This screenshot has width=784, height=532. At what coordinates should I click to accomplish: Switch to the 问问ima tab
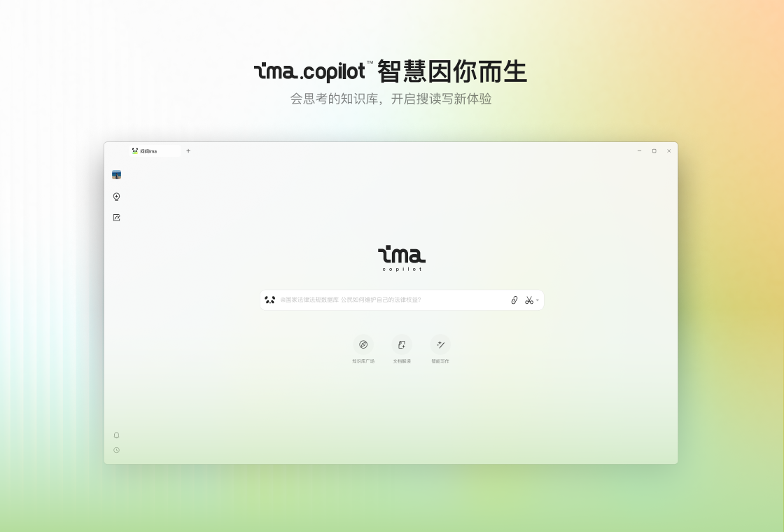(155, 151)
